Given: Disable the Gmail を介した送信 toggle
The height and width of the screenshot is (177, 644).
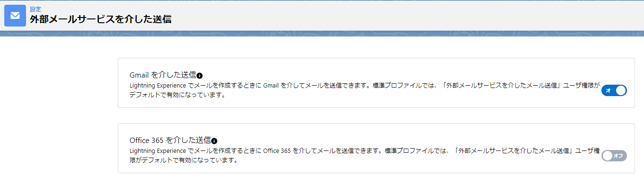Looking at the screenshot, I should (x=614, y=90).
